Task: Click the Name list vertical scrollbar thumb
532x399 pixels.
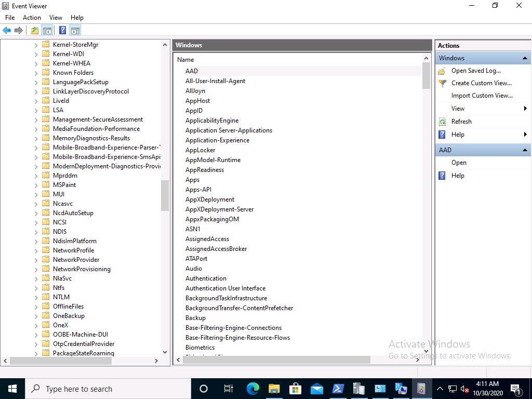Action: 426,76
